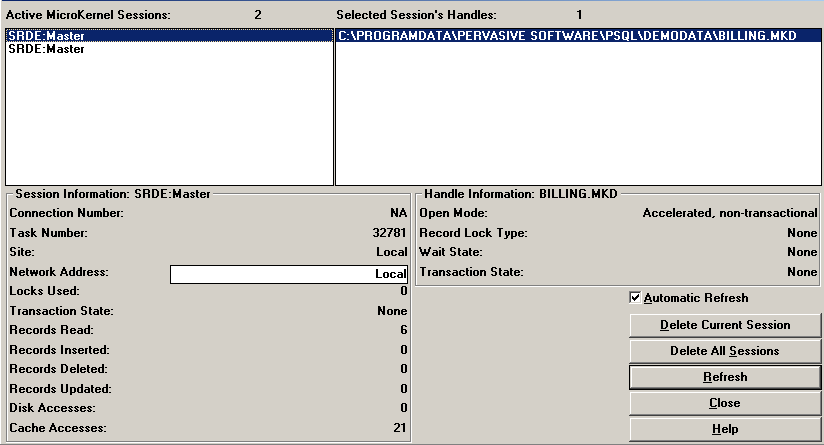The width and height of the screenshot is (824, 445).
Task: Select the BILLING.MKD handle path
Action: click(567, 36)
